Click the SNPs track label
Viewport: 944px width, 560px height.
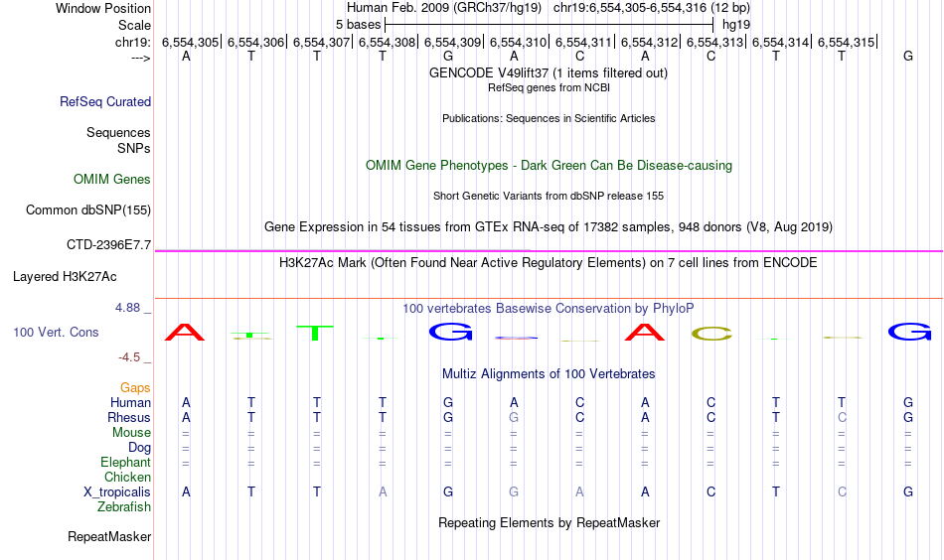[134, 148]
